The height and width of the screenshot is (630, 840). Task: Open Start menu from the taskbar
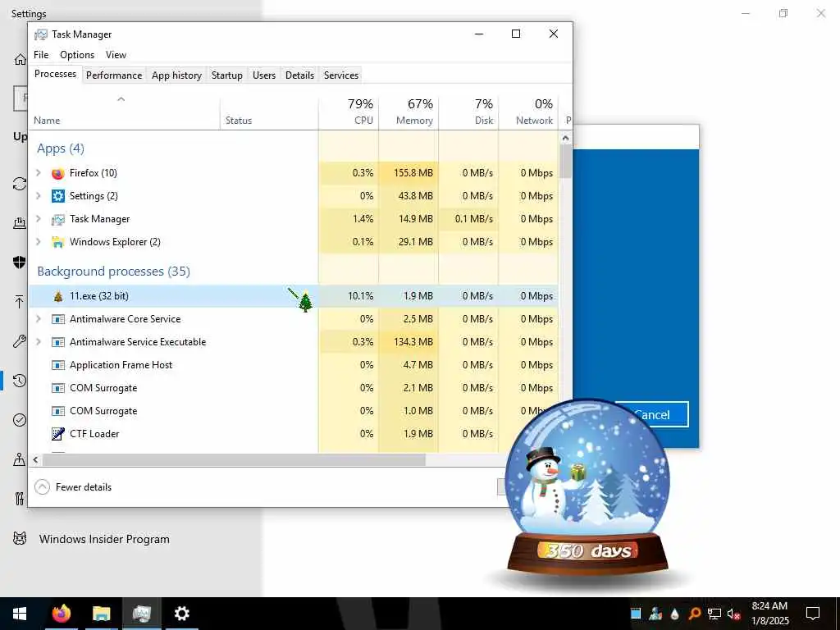click(20, 614)
